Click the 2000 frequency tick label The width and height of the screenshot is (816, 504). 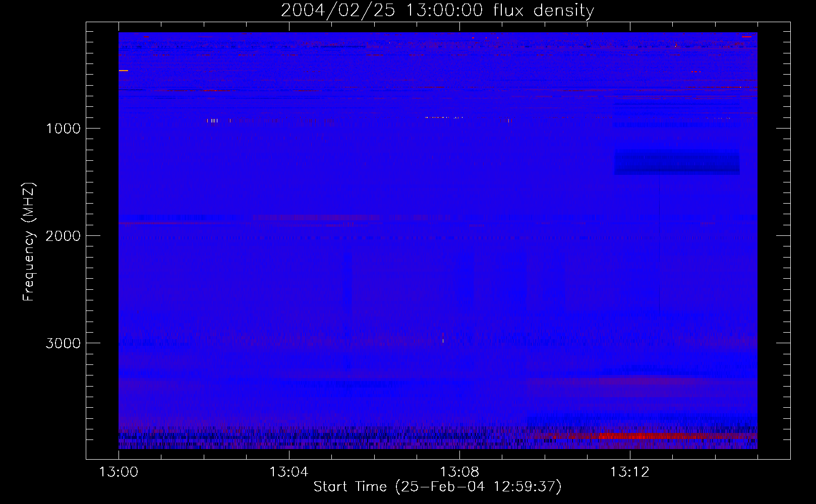pos(63,236)
